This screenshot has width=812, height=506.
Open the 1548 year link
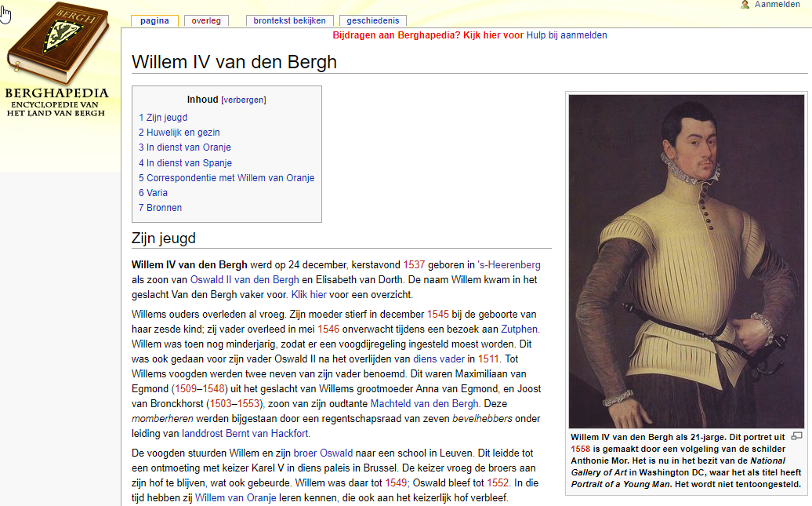tap(213, 389)
